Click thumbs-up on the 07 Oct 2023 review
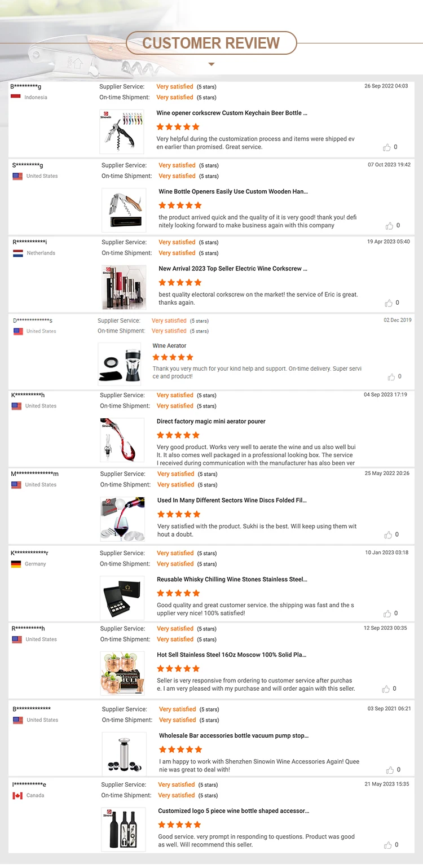 (389, 226)
